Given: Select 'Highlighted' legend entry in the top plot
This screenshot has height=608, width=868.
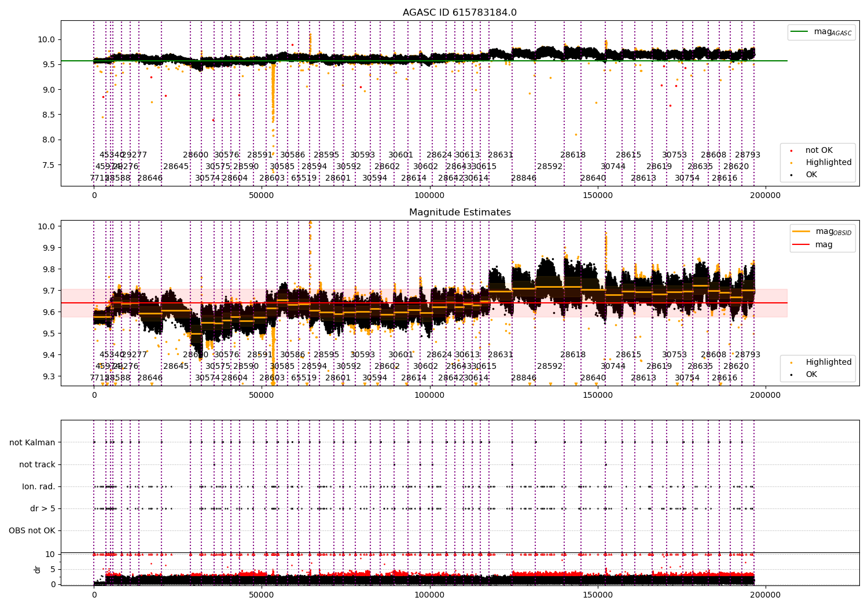Looking at the screenshot, I should 821,163.
